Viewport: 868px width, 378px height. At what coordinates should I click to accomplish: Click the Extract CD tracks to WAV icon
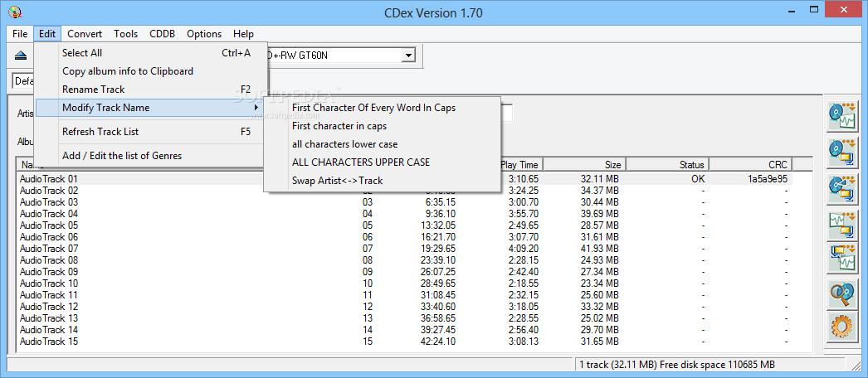tap(842, 117)
